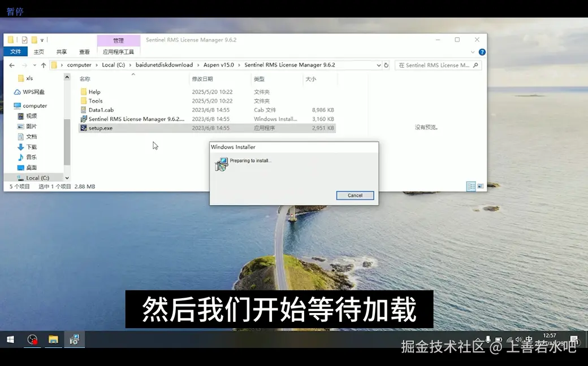Open File Explorer from the taskbar
Image resolution: width=588 pixels, height=366 pixels.
pos(53,339)
